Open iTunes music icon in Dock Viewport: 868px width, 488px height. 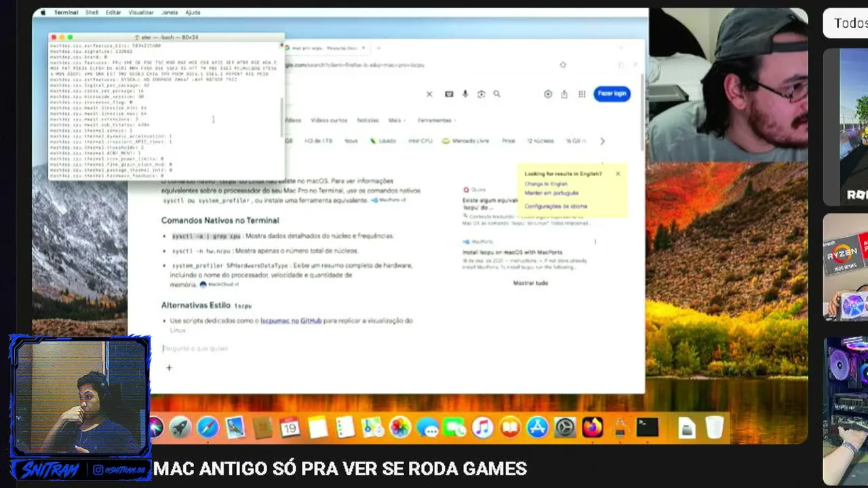(482, 428)
